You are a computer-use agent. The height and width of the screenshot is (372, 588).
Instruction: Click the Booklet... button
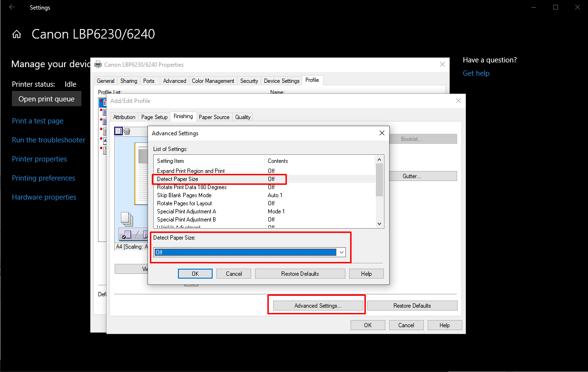(x=412, y=139)
